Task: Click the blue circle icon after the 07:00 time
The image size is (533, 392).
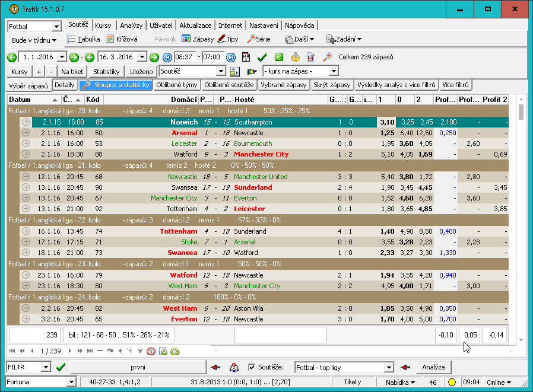Action: tap(231, 57)
